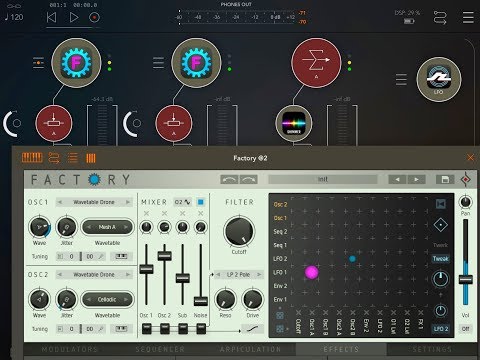Click the Noise mixer level fader
This screenshot has width=480, height=360.
point(201,301)
